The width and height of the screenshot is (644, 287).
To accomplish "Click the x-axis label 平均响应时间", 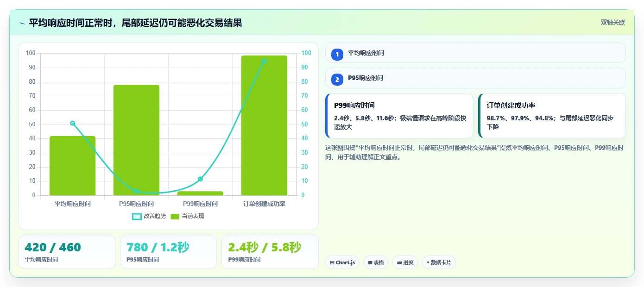I will coord(73,204).
